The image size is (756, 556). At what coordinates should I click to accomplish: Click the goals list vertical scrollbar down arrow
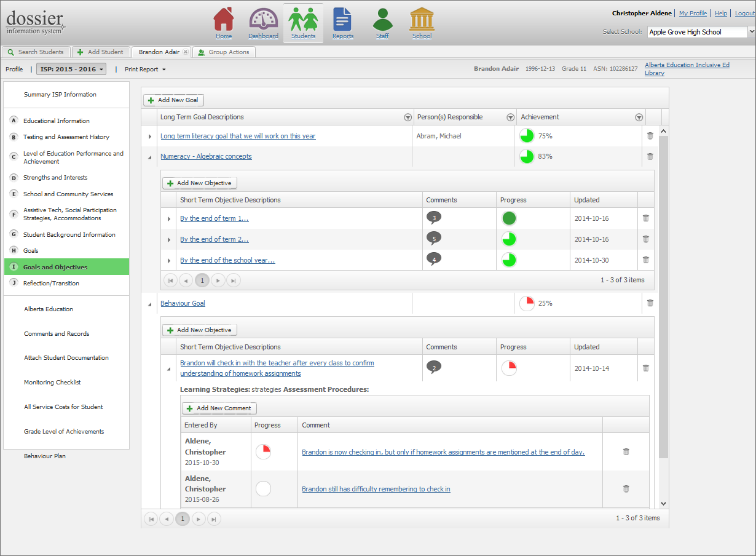(663, 504)
